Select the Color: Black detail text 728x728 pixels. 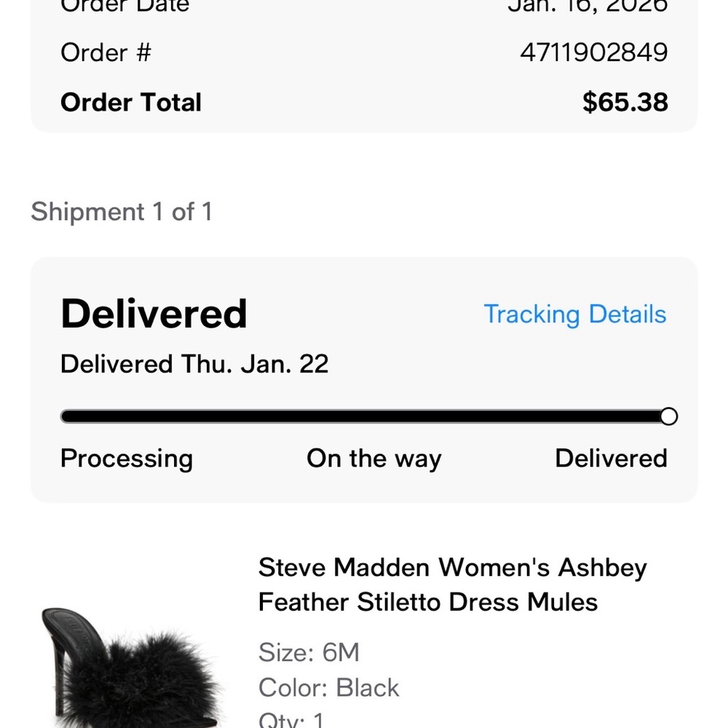pyautogui.click(x=328, y=687)
